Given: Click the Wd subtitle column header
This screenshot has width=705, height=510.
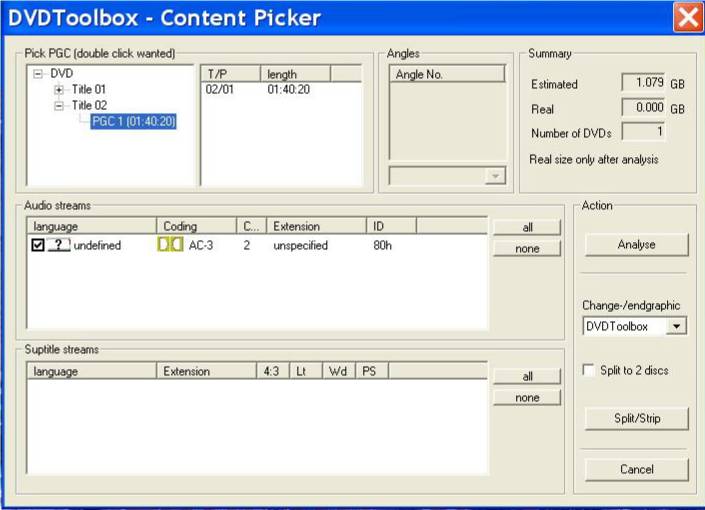Looking at the screenshot, I should [339, 371].
